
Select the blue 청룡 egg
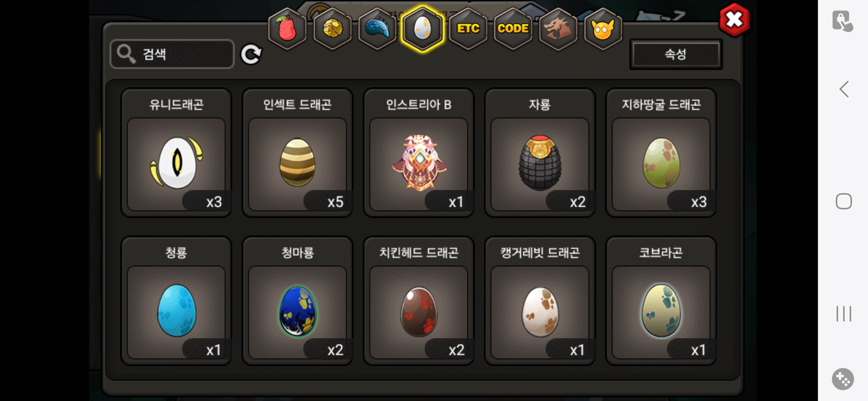click(176, 301)
